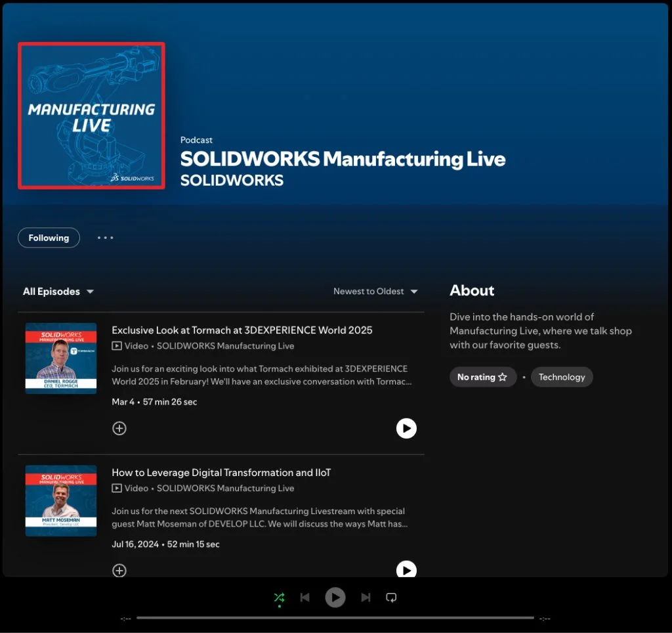Enable the repeat toggle
The width and height of the screenshot is (672, 633).
391,598
